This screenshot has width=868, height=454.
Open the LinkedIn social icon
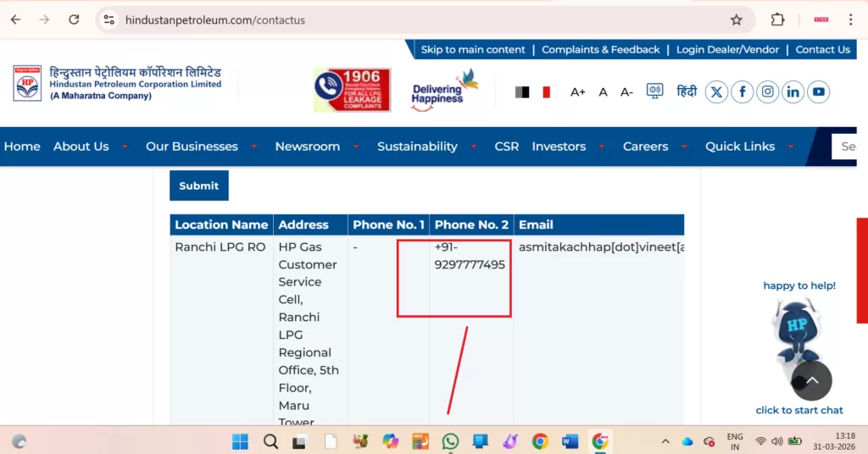click(793, 91)
